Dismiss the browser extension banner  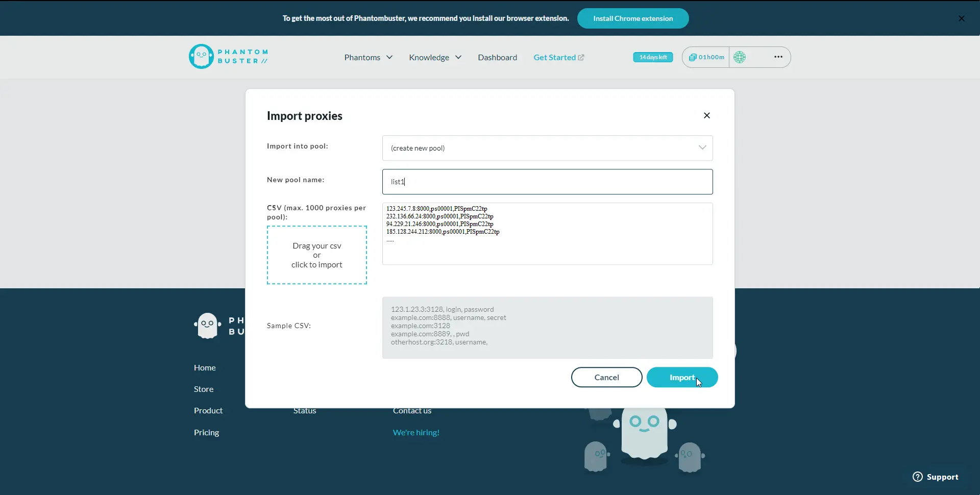coord(961,18)
